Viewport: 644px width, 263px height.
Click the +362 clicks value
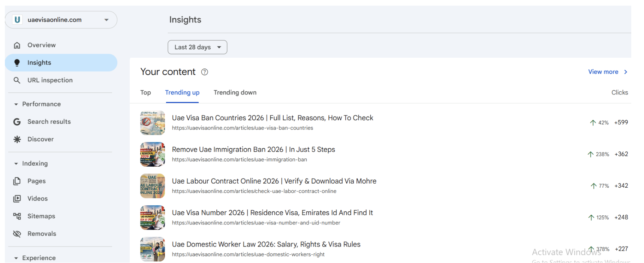pos(621,154)
